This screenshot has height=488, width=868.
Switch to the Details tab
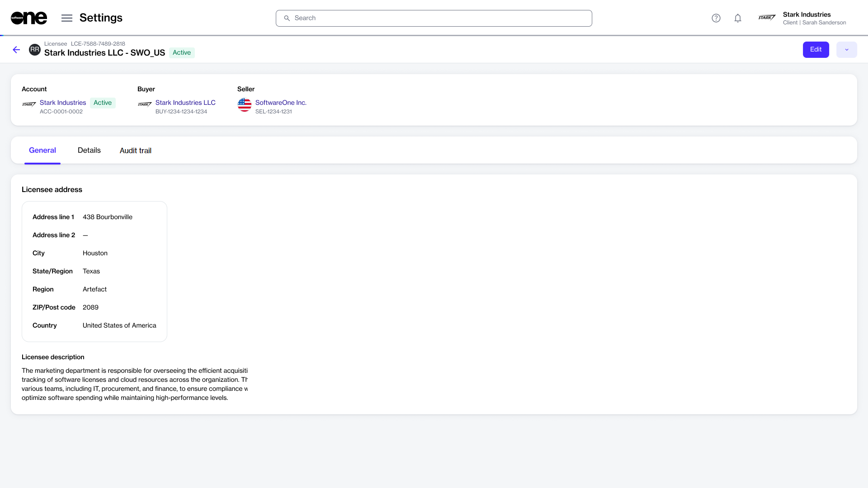tap(89, 150)
